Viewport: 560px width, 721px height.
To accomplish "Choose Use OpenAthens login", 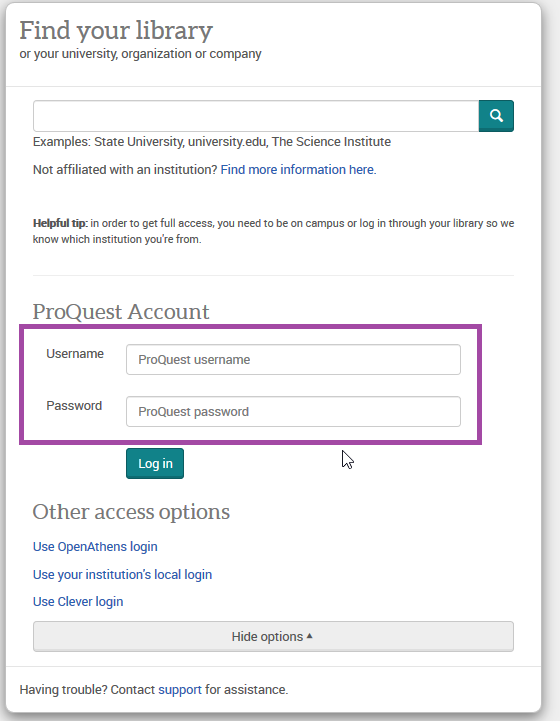I will (95, 547).
